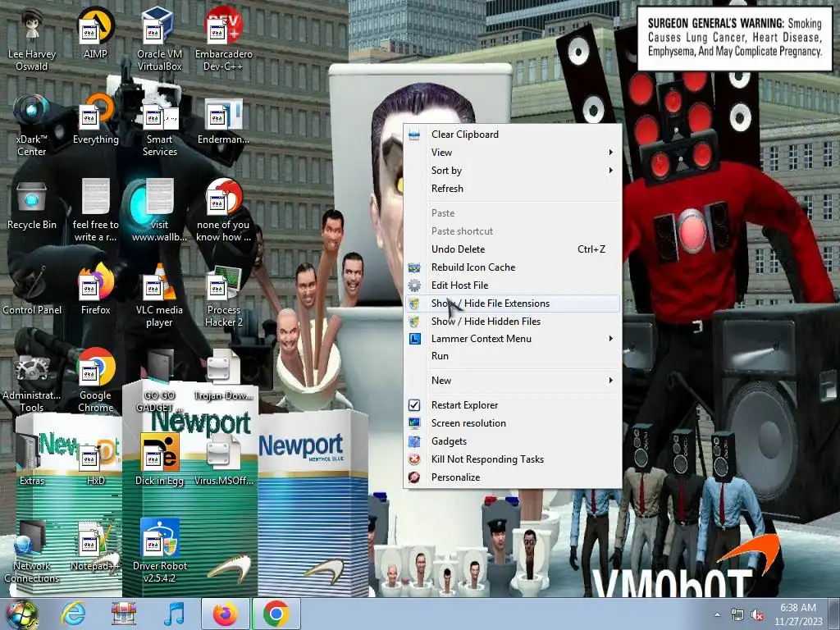The image size is (840, 630).
Task: Toggle the Restart Explorer checked entry
Action: [513, 405]
